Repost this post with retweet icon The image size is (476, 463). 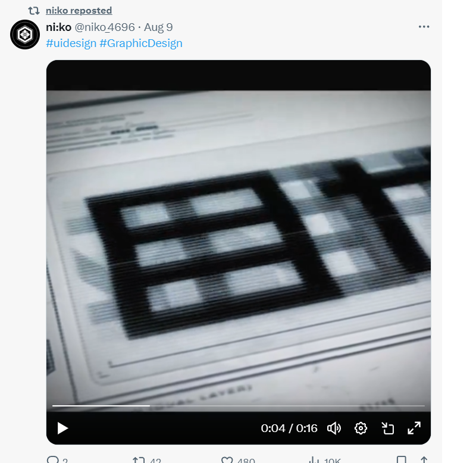[139, 459]
